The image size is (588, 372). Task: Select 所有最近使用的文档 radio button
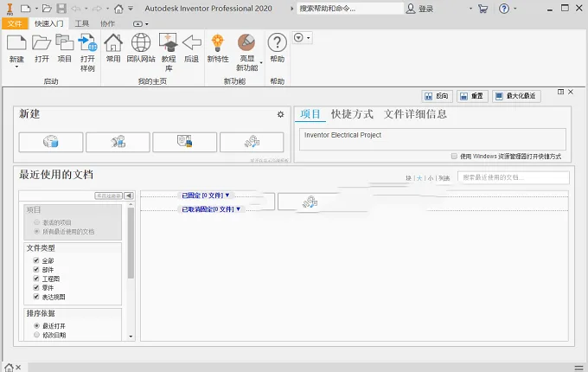tap(36, 231)
